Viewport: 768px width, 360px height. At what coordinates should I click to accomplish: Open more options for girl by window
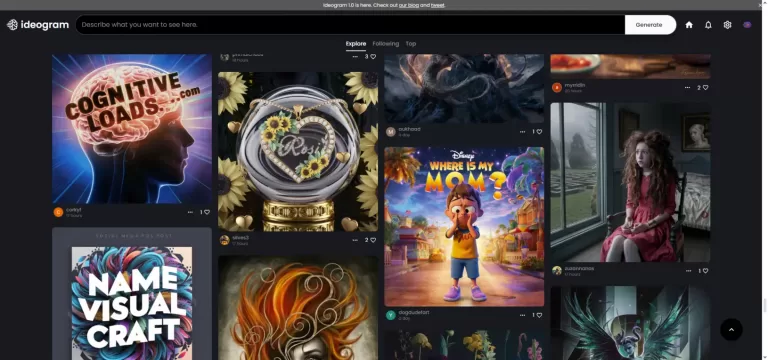pos(689,270)
